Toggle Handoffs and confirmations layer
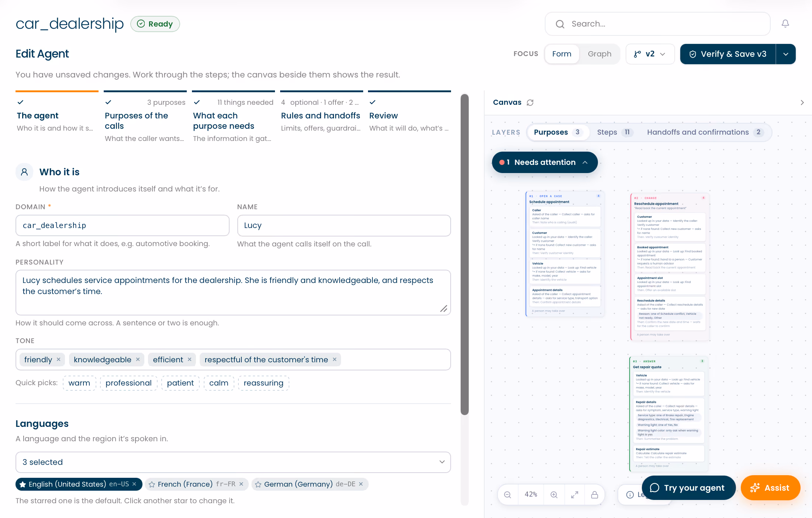This screenshot has height=518, width=812. 705,132
